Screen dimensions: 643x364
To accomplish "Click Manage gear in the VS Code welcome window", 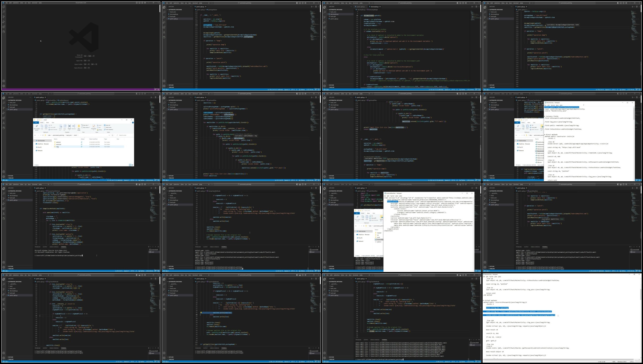I will coord(4,86).
